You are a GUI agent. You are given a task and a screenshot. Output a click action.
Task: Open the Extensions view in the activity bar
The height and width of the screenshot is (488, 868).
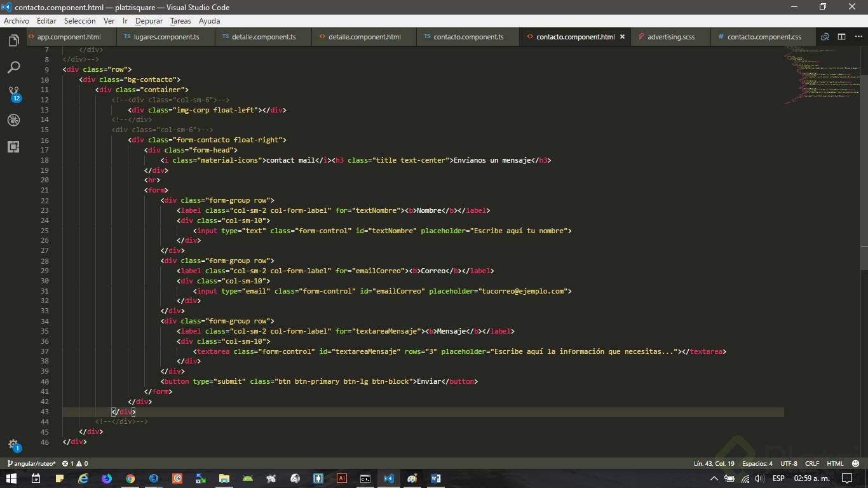13,147
